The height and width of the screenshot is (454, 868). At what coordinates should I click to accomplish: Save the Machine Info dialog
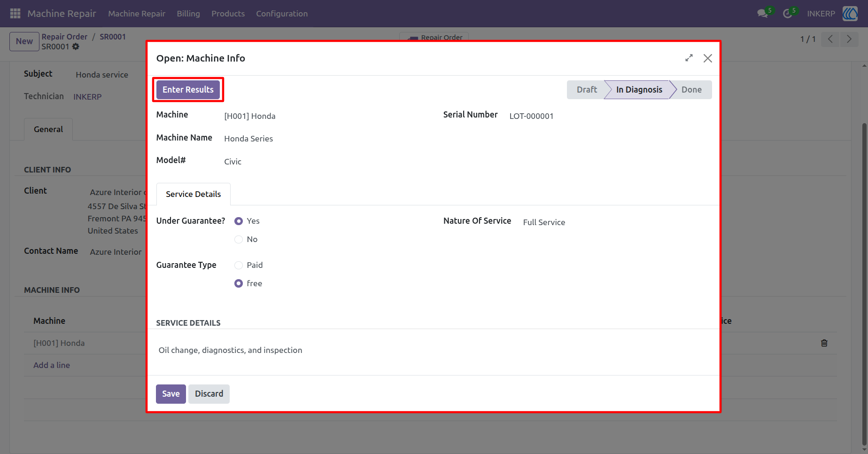171,394
